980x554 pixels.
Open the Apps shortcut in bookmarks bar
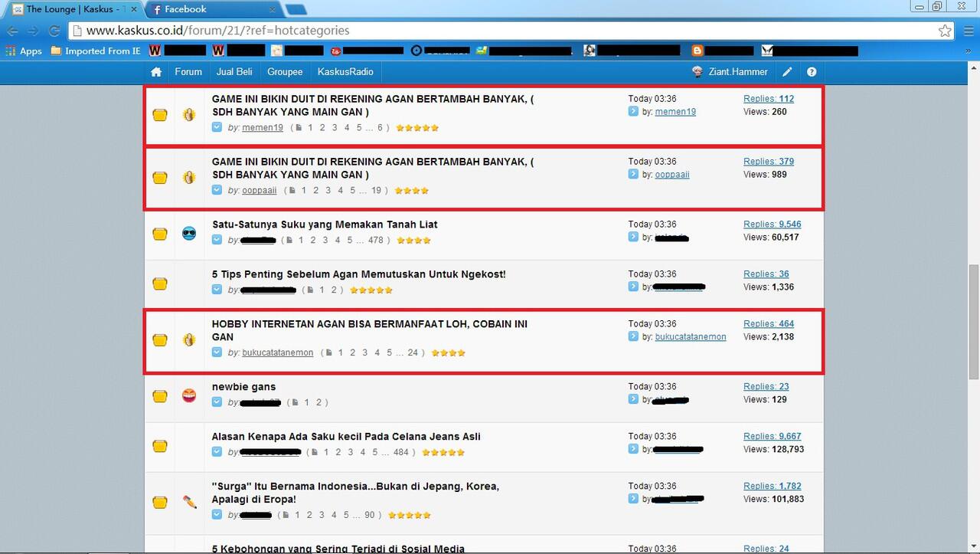click(24, 51)
